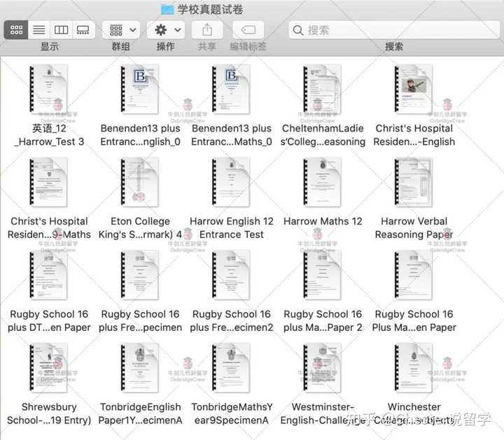Select the Winchester College file icon

(414, 368)
